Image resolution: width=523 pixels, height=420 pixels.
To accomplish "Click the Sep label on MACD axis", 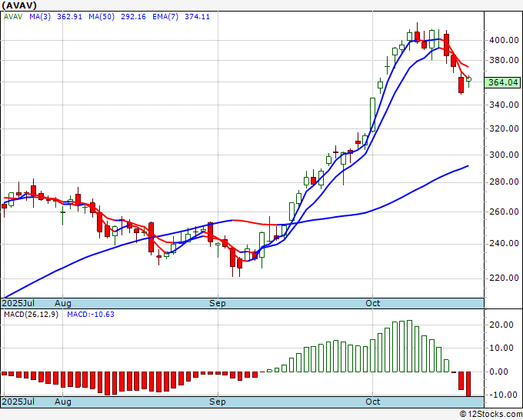I will point(218,402).
